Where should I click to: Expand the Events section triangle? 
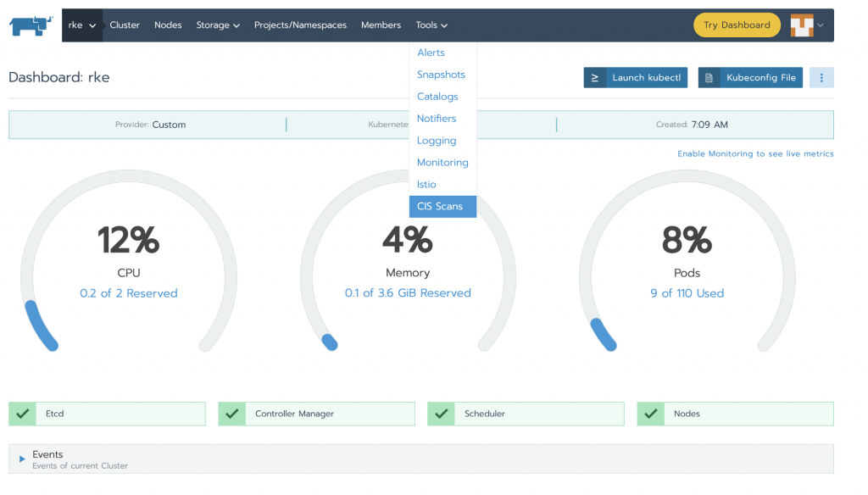point(22,459)
